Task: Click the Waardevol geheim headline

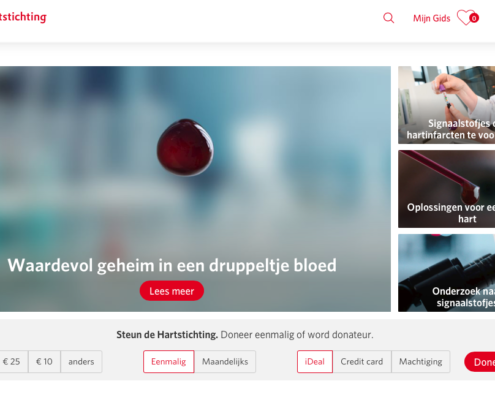Action: (172, 266)
